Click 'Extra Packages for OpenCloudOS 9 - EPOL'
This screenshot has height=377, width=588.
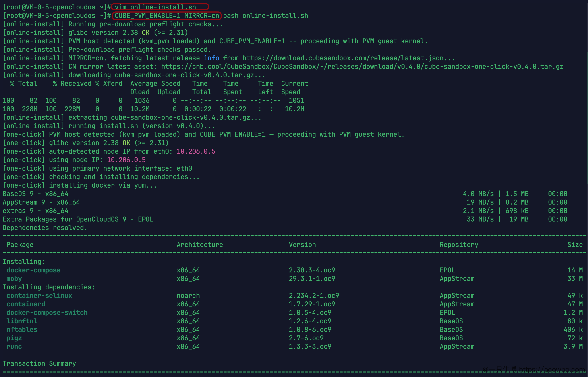78,219
